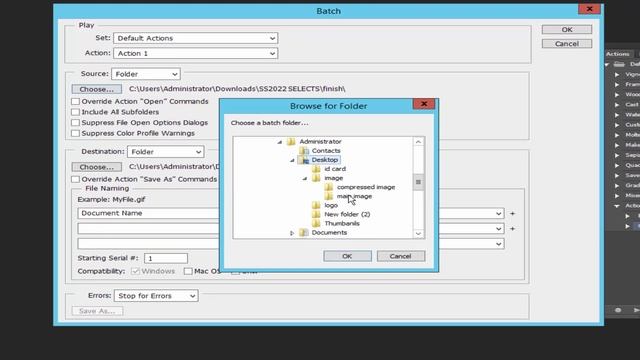Click the compressed image folder icon
640x360 pixels.
tap(329, 187)
